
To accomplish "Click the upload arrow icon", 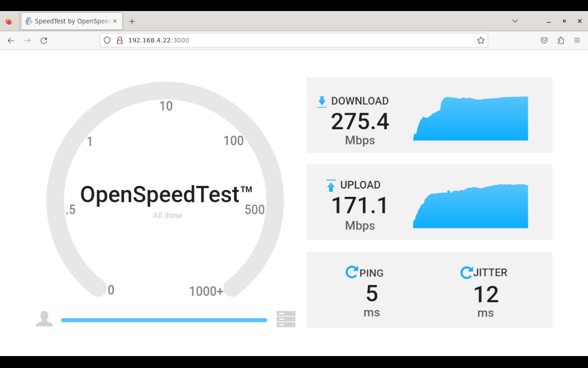I will pos(331,185).
